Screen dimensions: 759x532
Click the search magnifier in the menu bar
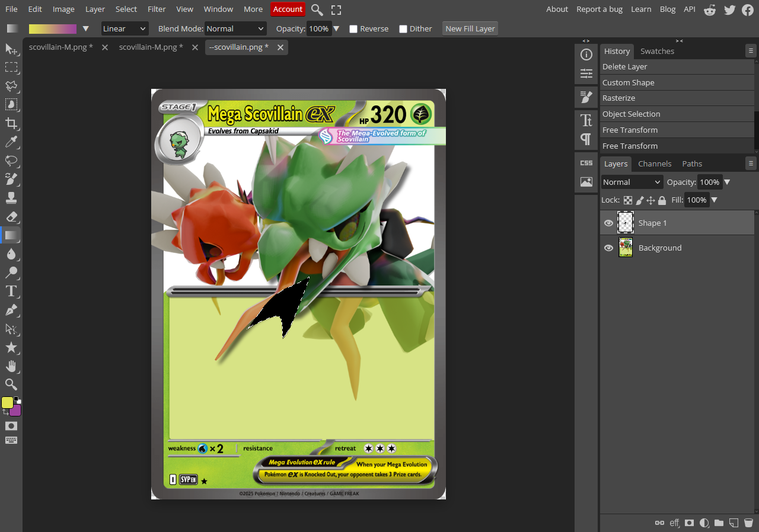317,9
